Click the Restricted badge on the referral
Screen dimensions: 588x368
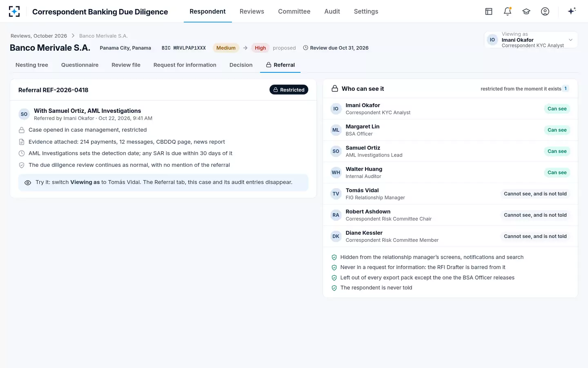pos(289,90)
